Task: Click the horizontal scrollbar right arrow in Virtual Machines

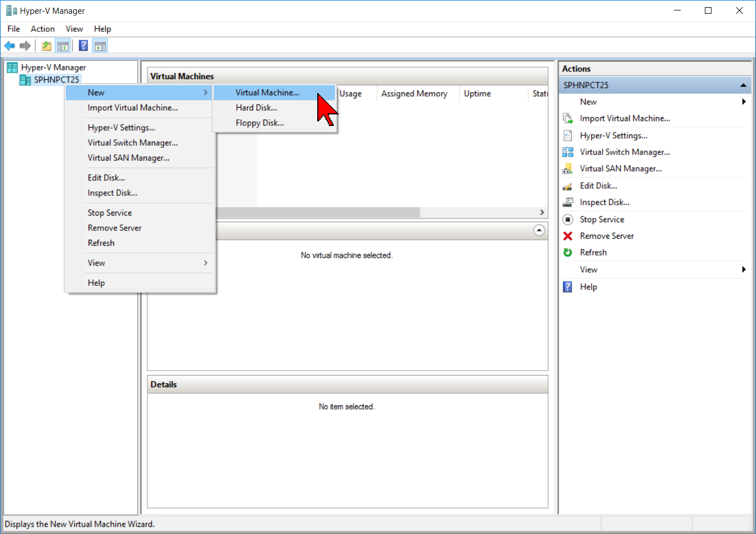Action: pos(542,212)
